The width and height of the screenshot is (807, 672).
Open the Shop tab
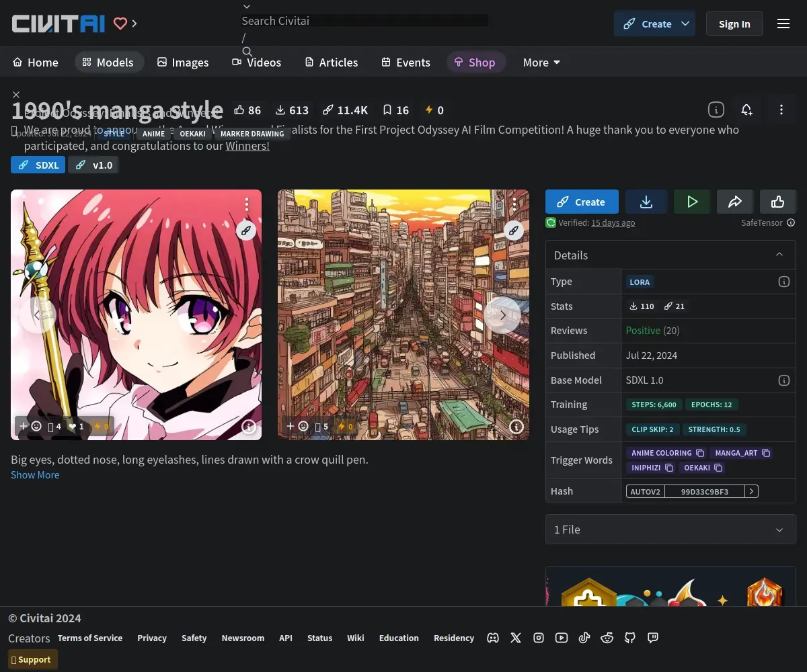[x=475, y=62]
